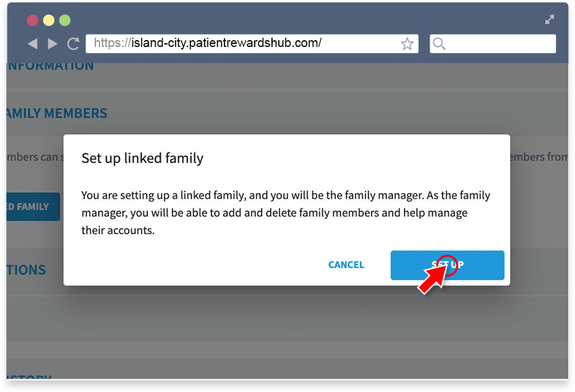The height and width of the screenshot is (392, 575).
Task: Click the "Set up linked family" dialog title
Action: (x=142, y=158)
